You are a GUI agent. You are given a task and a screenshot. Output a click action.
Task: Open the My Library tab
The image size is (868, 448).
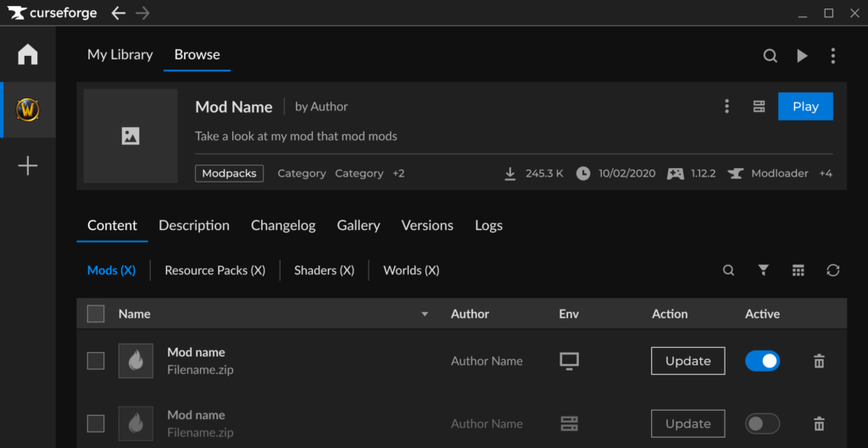point(120,54)
